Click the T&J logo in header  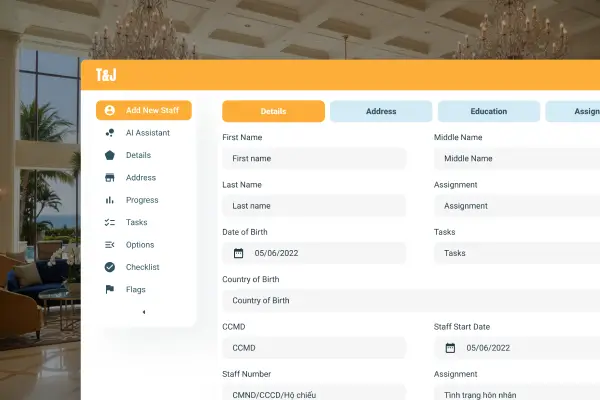[106, 75]
